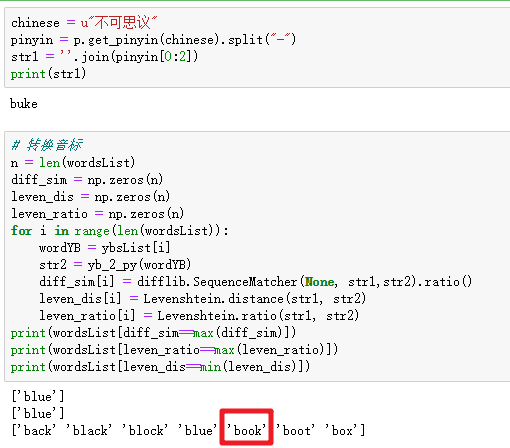Click the leven_ratio np.zeros line
The image size is (510, 448).
(x=97, y=214)
